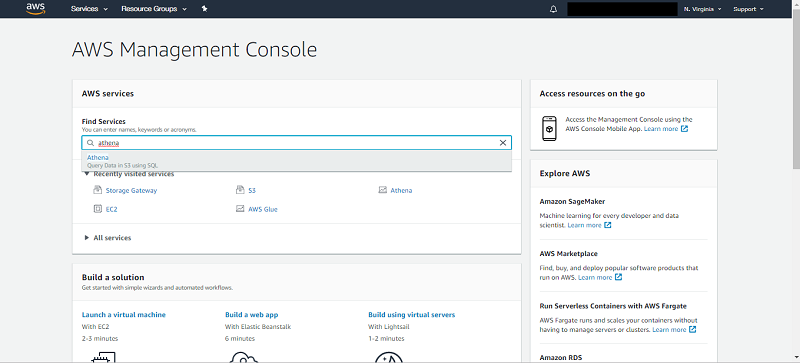Click external link icon beside Marketplace Learn more
The height and width of the screenshot is (363, 800).
point(618,277)
